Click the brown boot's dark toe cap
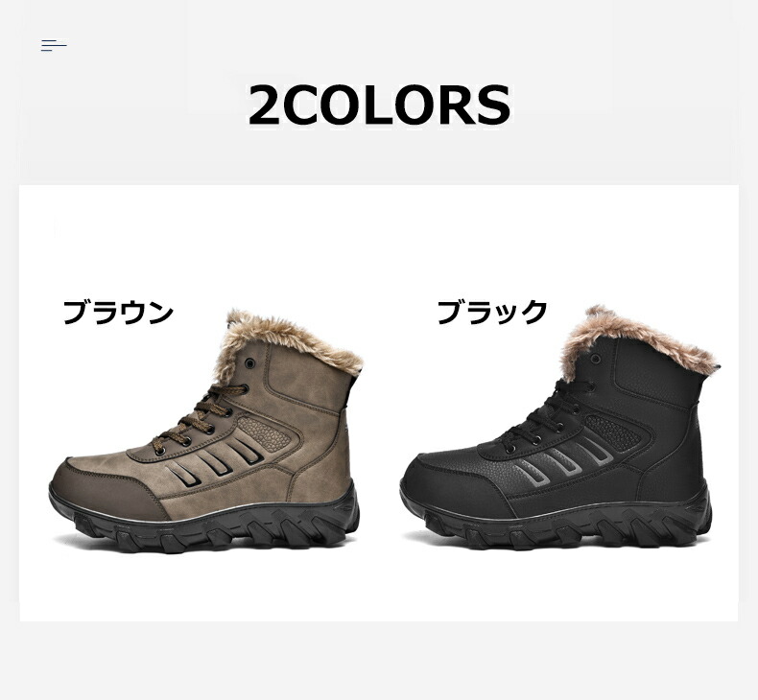Image resolution: width=758 pixels, height=700 pixels. [104, 489]
